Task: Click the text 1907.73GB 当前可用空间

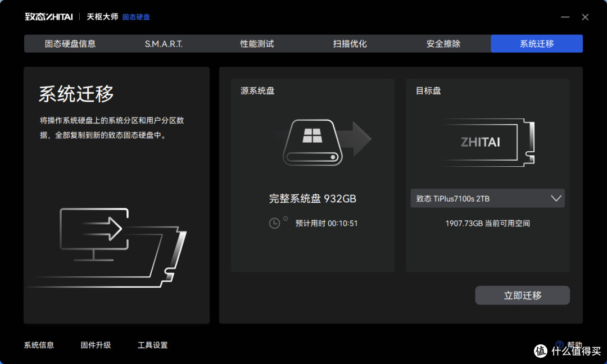Action: pyautogui.click(x=488, y=223)
